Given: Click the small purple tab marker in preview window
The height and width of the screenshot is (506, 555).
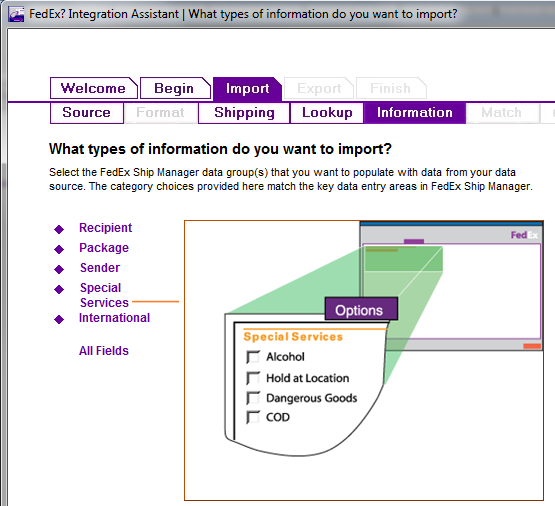Looking at the screenshot, I should point(414,241).
